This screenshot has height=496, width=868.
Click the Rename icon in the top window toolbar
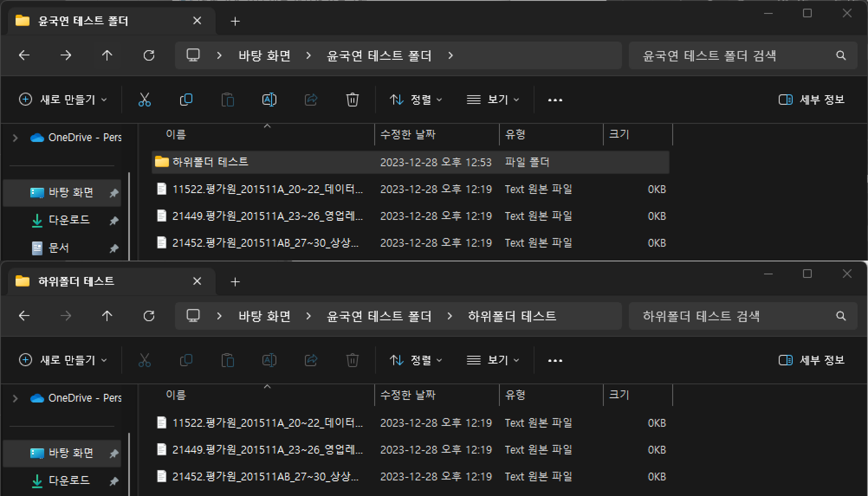269,100
